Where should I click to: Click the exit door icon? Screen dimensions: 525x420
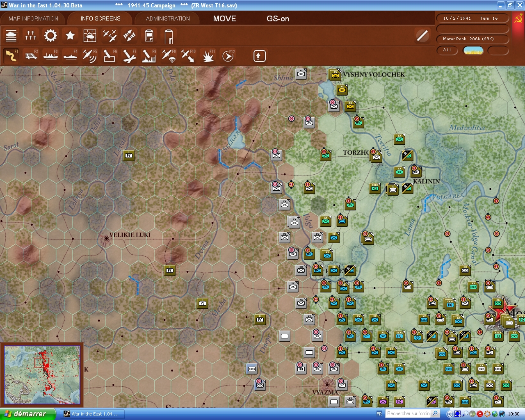169,36
